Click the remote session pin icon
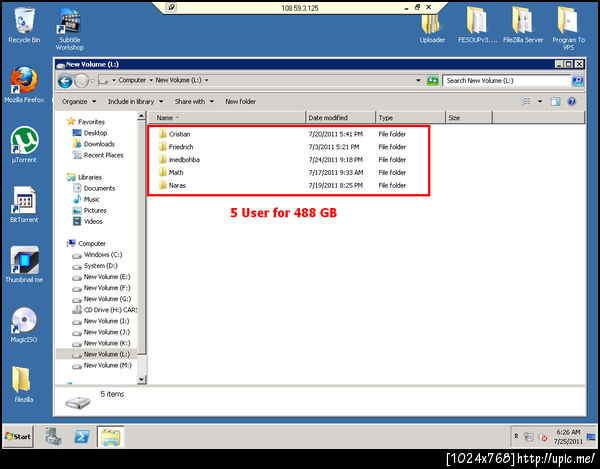600x469 pixels. click(x=171, y=7)
